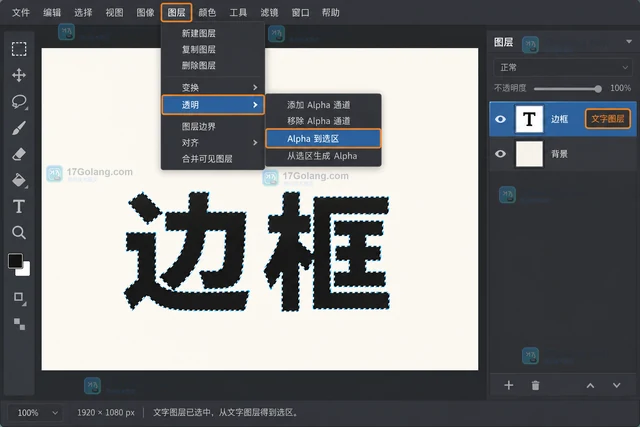The width and height of the screenshot is (640, 427).
Task: Select the Lasso tool
Action: click(x=19, y=102)
